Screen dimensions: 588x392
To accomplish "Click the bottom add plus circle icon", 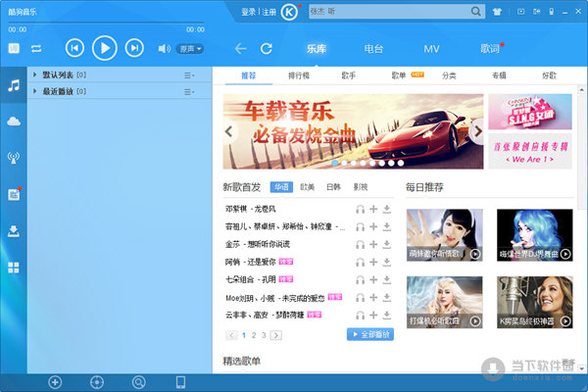I will (55, 382).
